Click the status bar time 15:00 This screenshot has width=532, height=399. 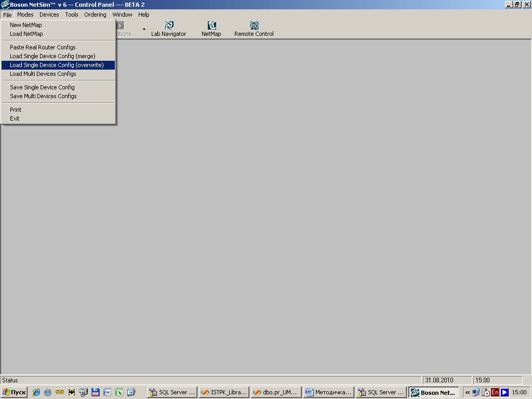pos(497,380)
